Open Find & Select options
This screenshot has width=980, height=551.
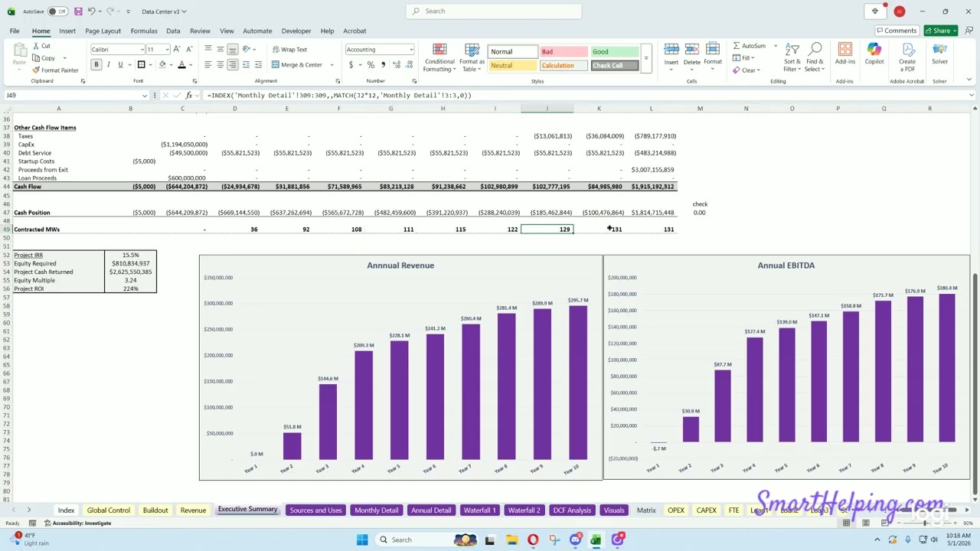815,58
